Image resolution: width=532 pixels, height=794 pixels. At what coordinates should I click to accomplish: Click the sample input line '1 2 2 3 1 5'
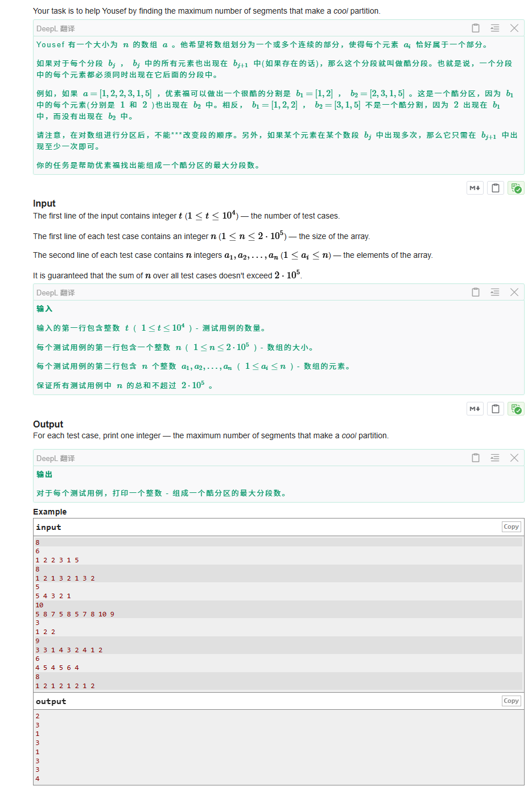57,560
